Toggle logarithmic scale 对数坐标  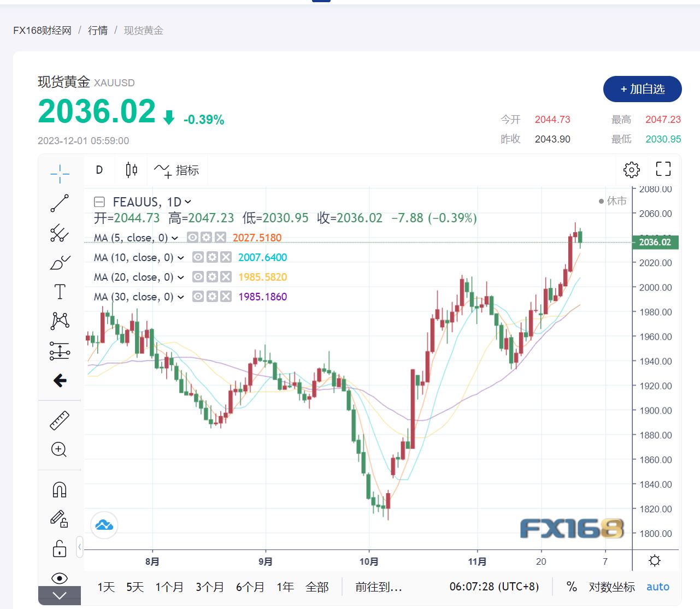(611, 587)
